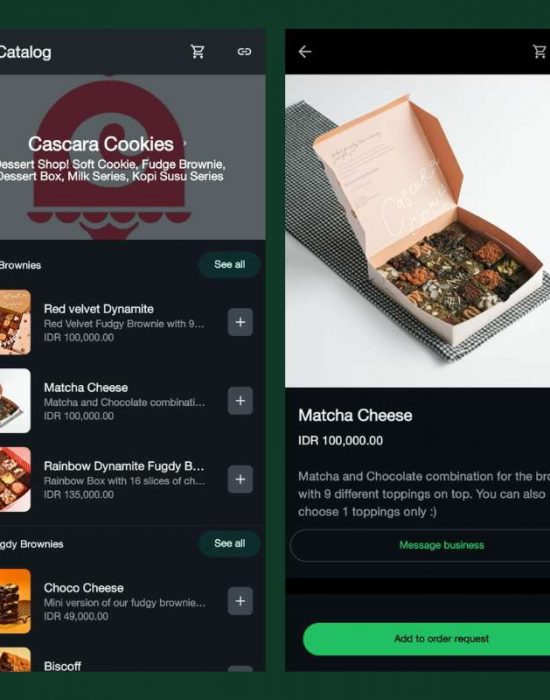Open the Red velvet Dynamite thumbnail
This screenshot has height=700, width=550.
(x=15, y=322)
